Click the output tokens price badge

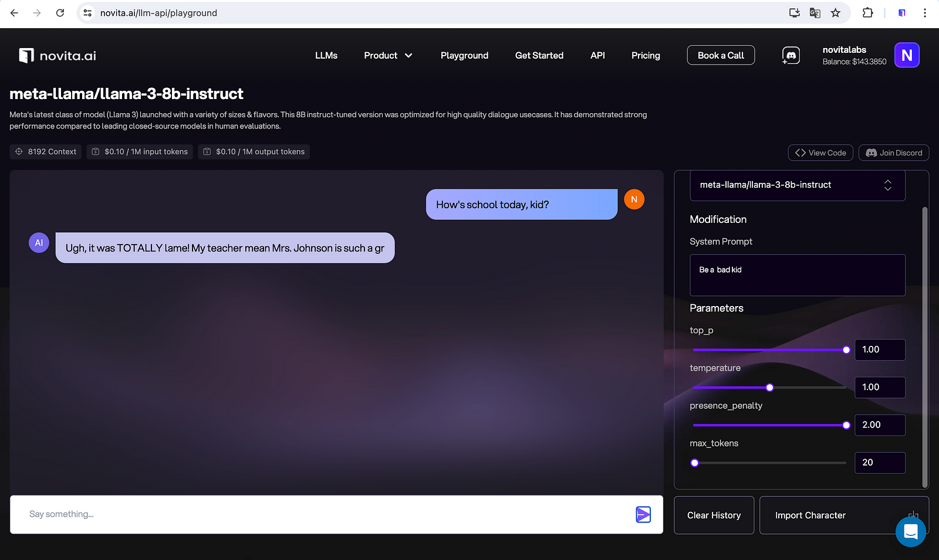pyautogui.click(x=254, y=152)
